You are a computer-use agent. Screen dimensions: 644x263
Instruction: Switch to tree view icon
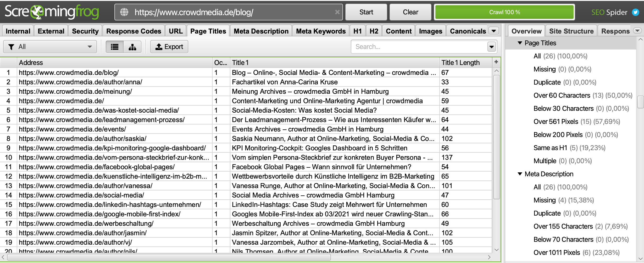pos(132,47)
